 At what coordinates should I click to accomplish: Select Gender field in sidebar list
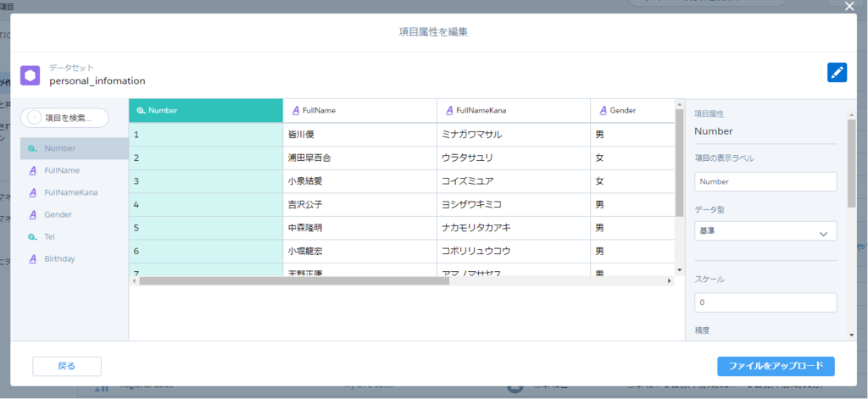[x=58, y=214]
